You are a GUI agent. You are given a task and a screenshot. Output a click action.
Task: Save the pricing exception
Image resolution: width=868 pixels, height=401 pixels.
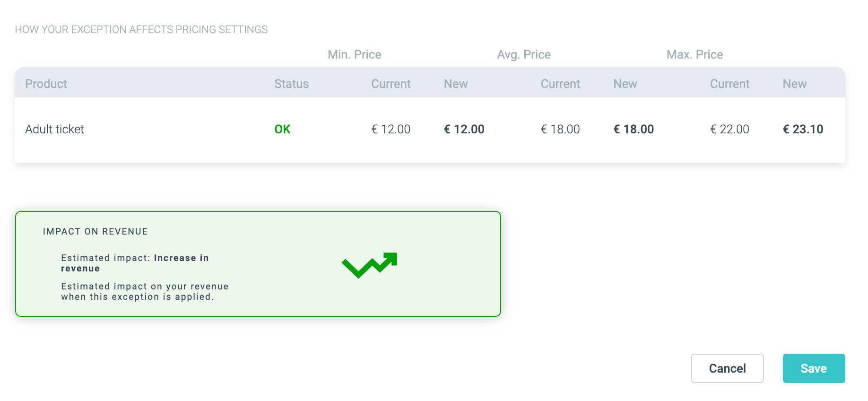pos(814,368)
